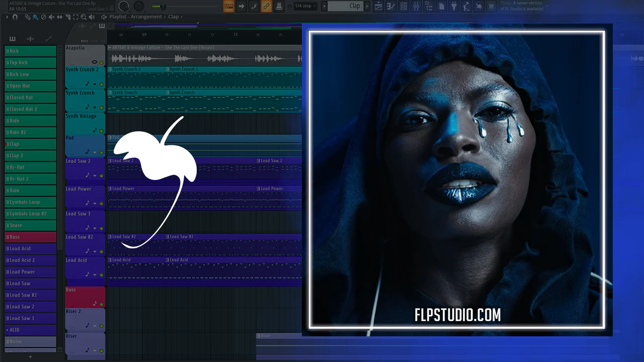The image size is (644, 362).
Task: Expand Lead Saw 2 track dropdown arrow
Action: [95, 175]
